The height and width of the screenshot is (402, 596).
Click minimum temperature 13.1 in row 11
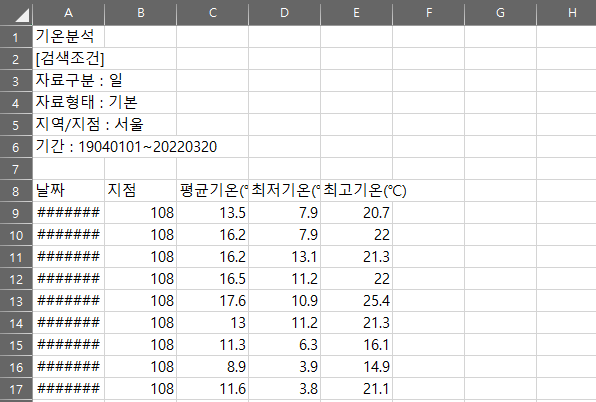click(x=284, y=257)
